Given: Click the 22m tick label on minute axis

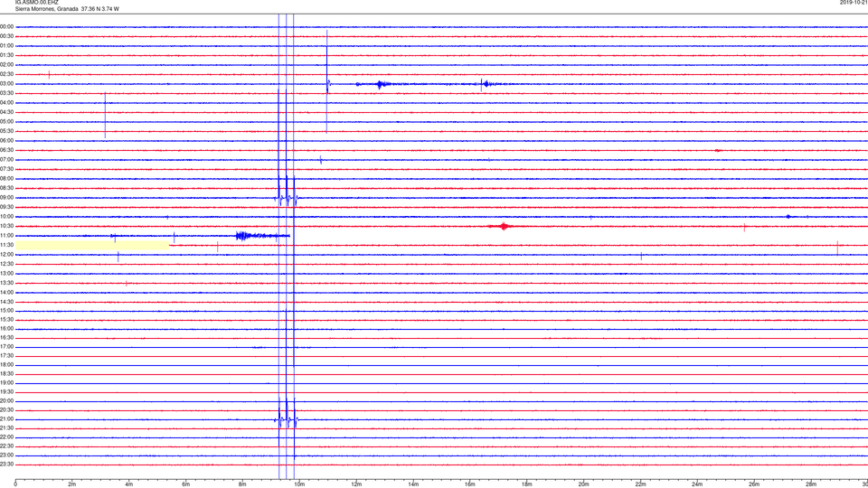Looking at the screenshot, I should tap(640, 484).
